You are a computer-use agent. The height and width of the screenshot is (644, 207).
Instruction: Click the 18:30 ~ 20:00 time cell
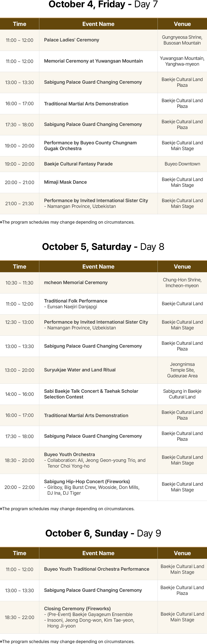click(20, 460)
